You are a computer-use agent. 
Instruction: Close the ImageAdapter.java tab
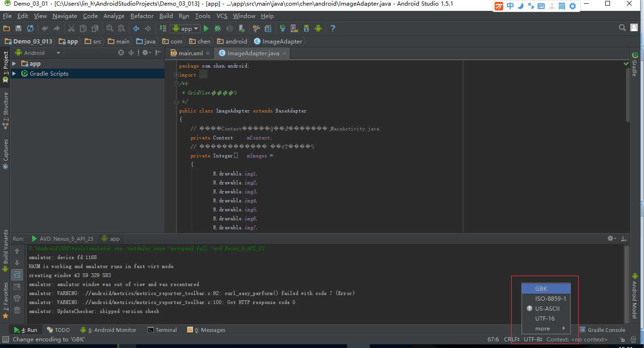click(284, 53)
